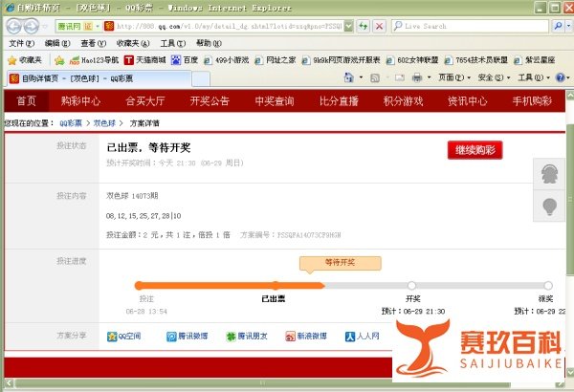Expand the Print options dropdown arrow
Viewport: 574px width, 392px height.
429,77
